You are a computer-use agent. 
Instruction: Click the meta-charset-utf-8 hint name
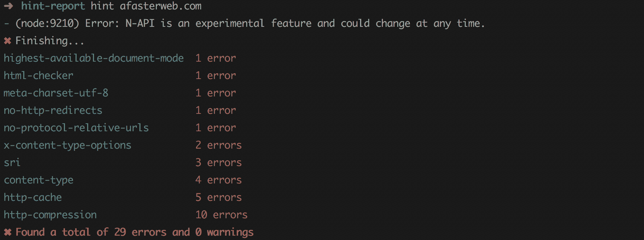(x=56, y=93)
